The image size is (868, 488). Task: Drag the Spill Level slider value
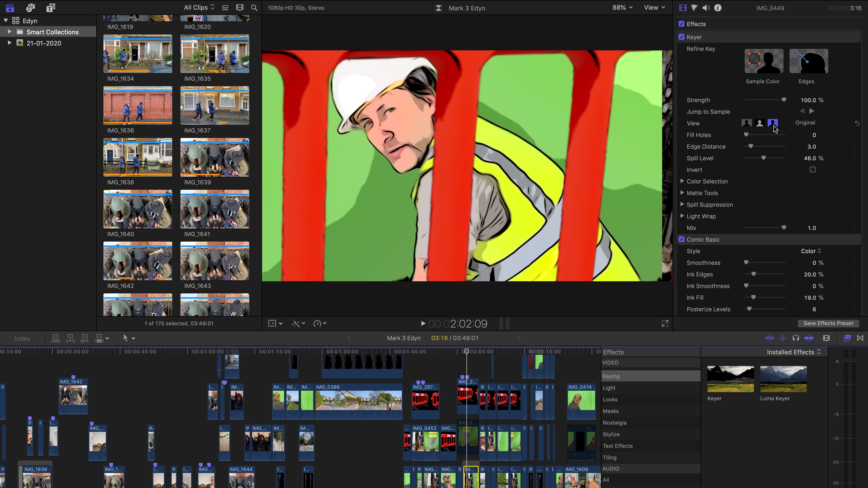763,158
